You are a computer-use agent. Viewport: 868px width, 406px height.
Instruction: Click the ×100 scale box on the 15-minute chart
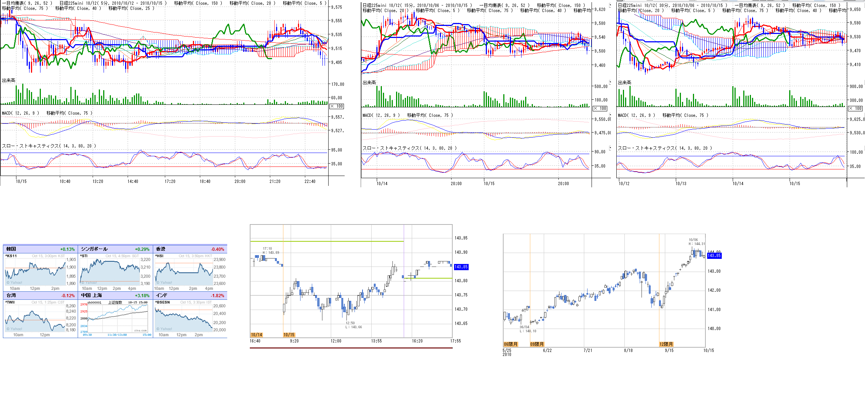[x=600, y=108]
